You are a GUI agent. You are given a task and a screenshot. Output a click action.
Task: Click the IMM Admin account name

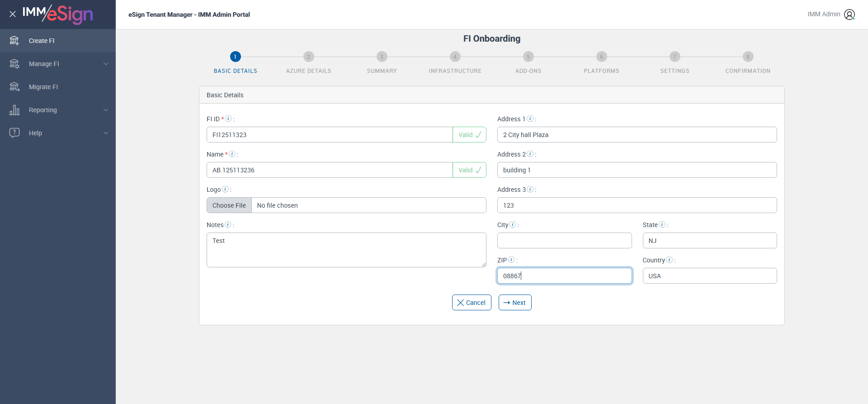824,14
